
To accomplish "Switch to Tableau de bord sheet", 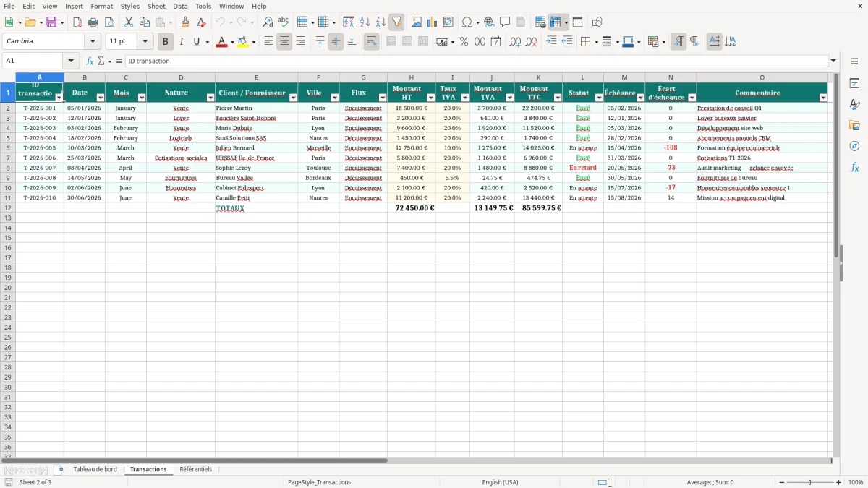I will coord(95,470).
